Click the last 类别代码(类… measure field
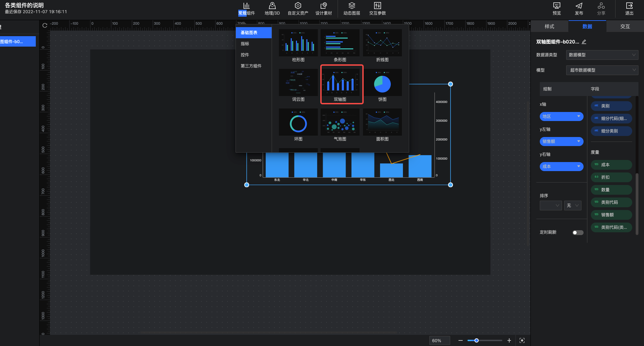The width and height of the screenshot is (644, 346). click(x=611, y=227)
